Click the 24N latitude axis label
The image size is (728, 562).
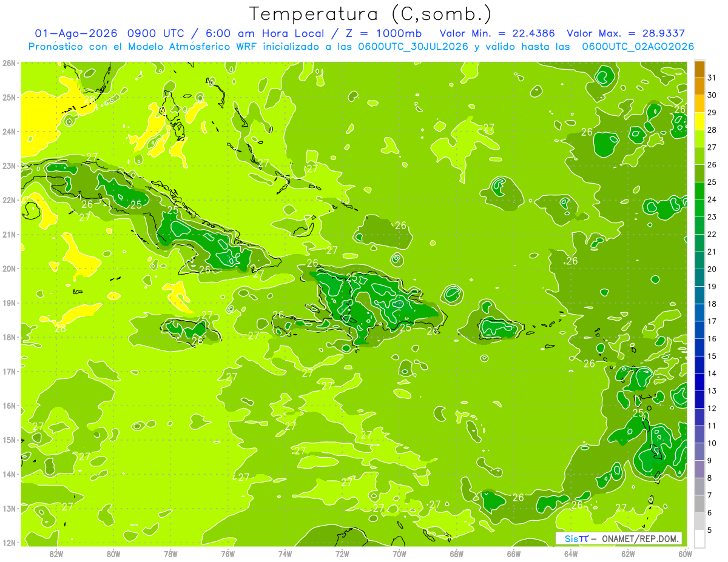click(9, 132)
